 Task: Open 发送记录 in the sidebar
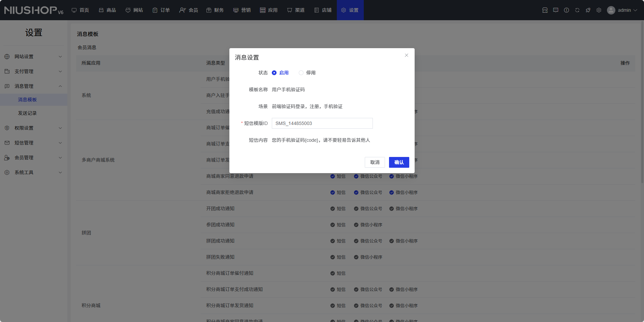point(27,113)
